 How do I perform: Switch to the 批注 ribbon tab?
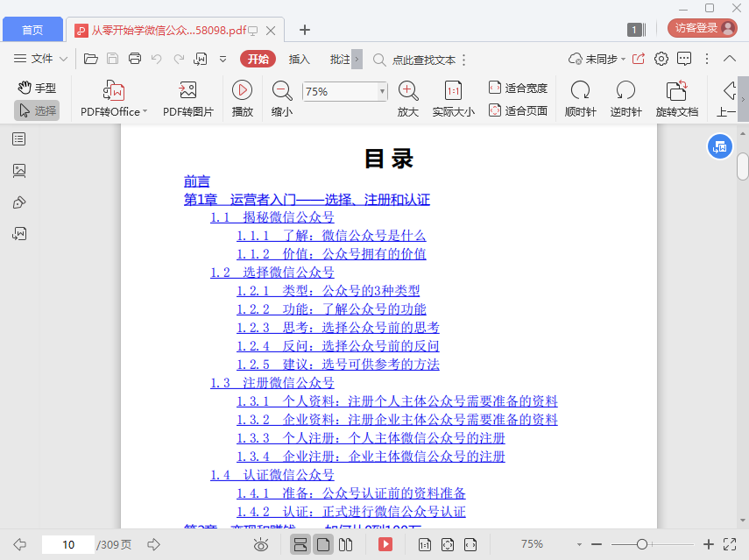point(340,60)
